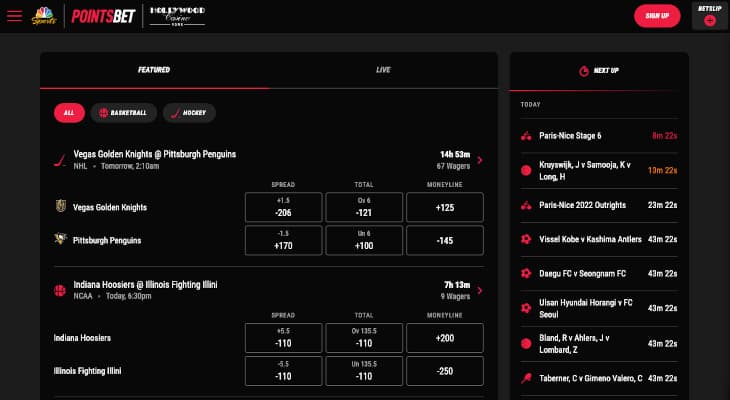
Task: Switch to the Featured tab
Action: pos(154,70)
